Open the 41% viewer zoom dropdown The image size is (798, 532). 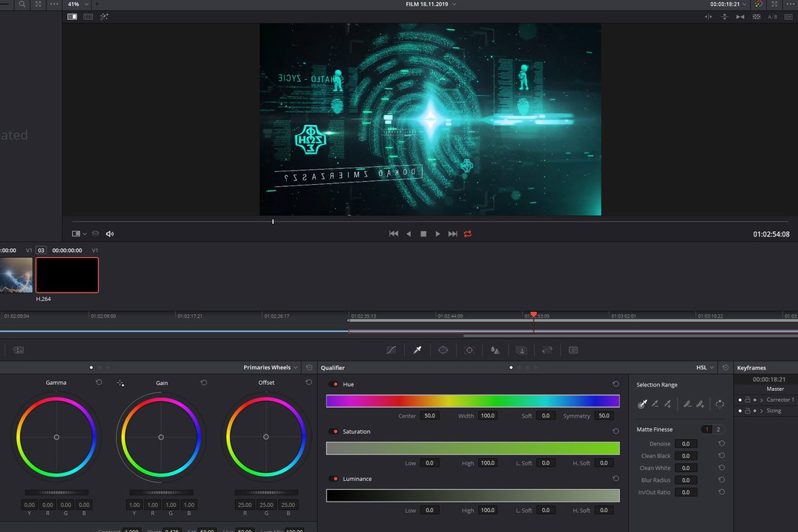tap(78, 4)
